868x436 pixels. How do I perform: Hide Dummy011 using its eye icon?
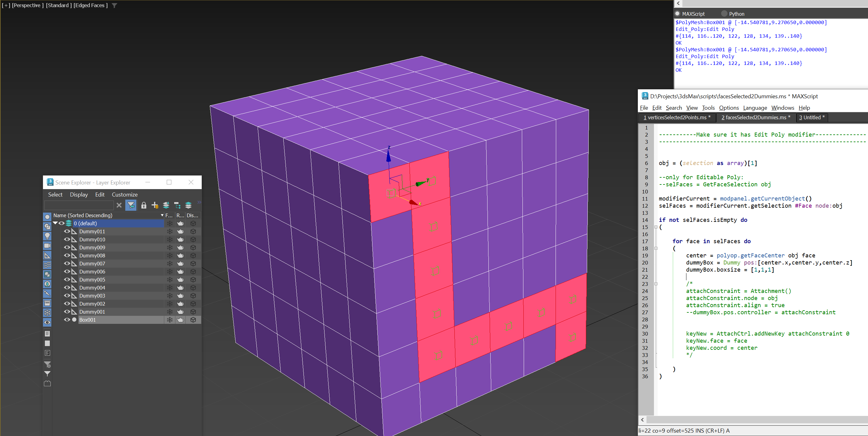67,231
